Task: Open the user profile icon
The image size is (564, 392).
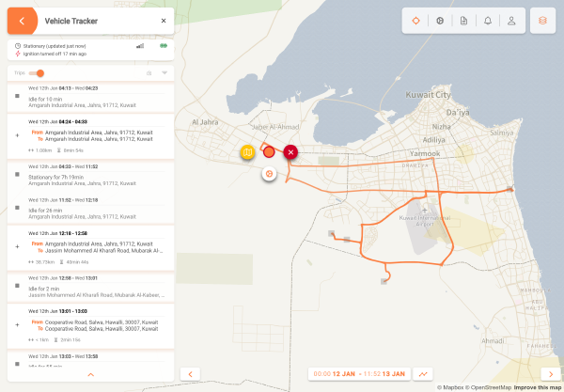Action: (x=511, y=21)
